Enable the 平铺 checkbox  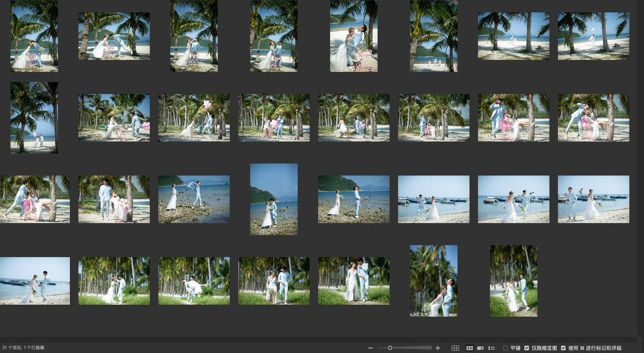click(x=505, y=348)
